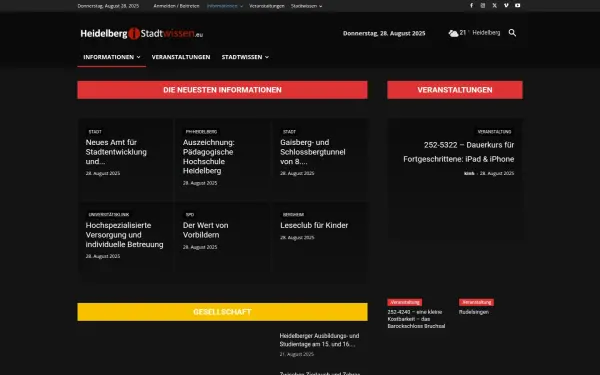
Task: Click Anmelden / Beitreten link
Action: (x=176, y=6)
